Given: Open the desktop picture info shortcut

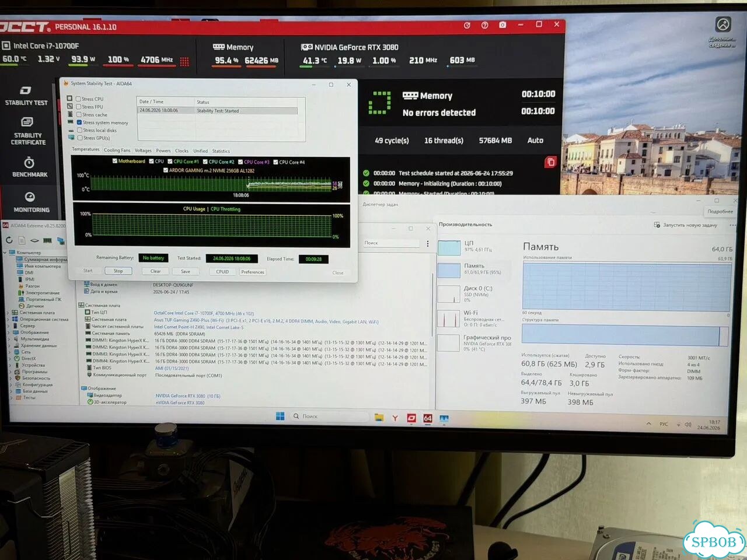Looking at the screenshot, I should 723,31.
